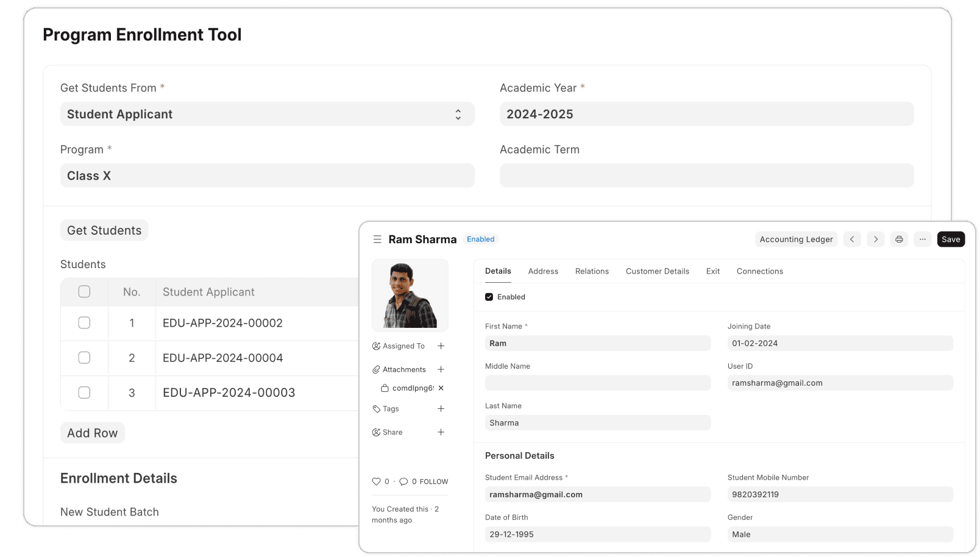This screenshot has width=980, height=557.
Task: Like the record with heart icon
Action: click(376, 481)
